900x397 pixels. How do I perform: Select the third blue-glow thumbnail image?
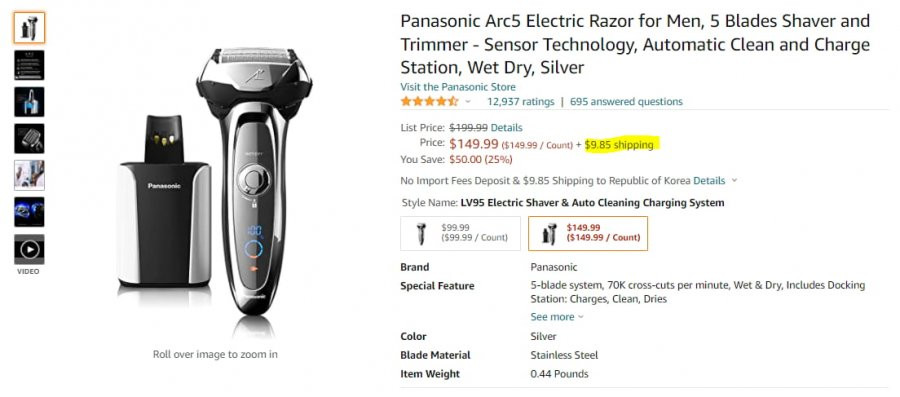pos(29,102)
